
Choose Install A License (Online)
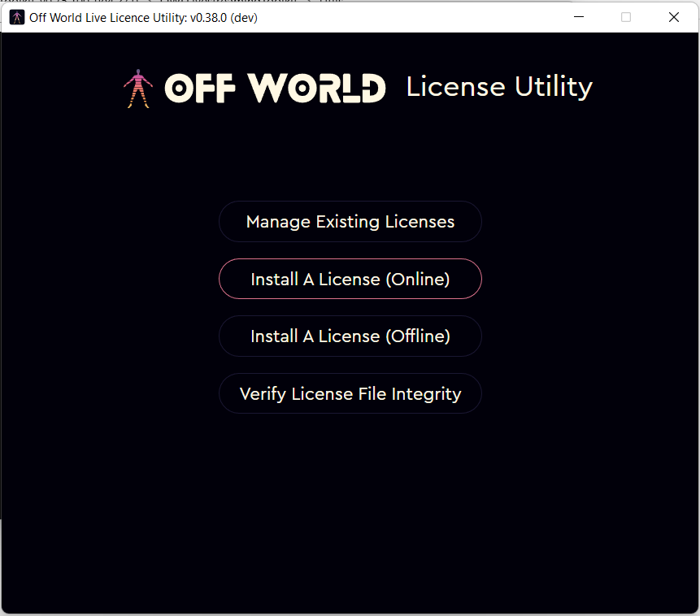(350, 279)
